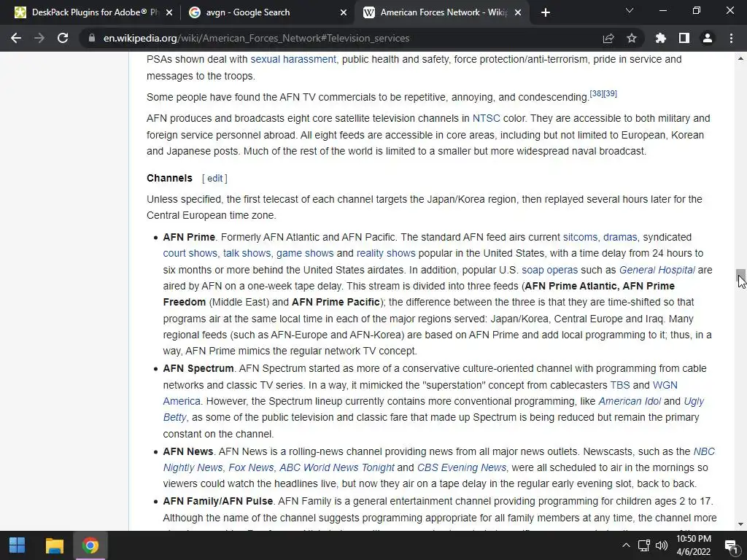View site information via the lock icon
Image resolution: width=747 pixels, height=560 pixels.
92,38
